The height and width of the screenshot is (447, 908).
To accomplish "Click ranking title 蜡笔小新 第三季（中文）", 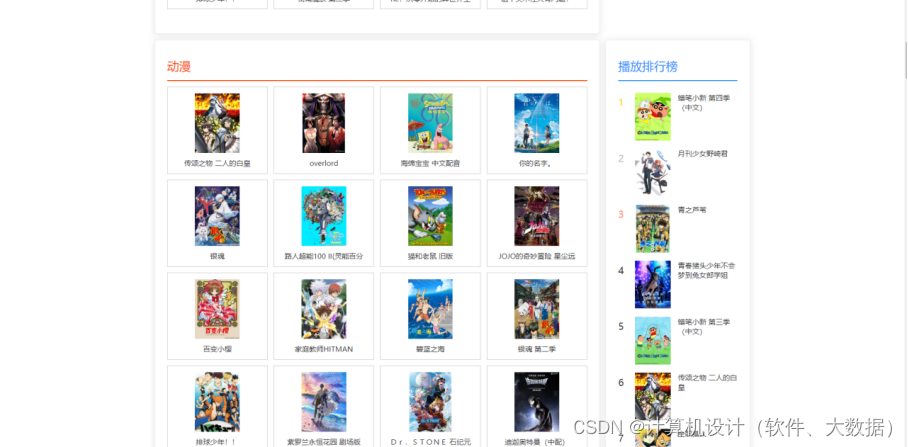I will pos(704,327).
